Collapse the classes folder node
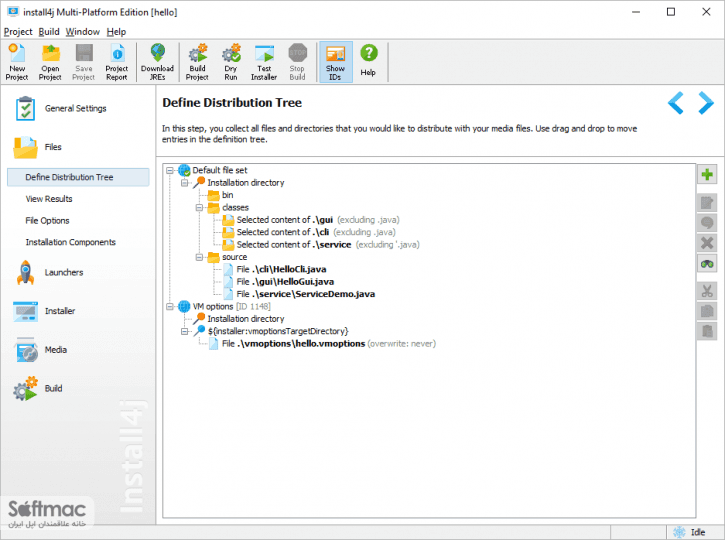 click(199, 208)
